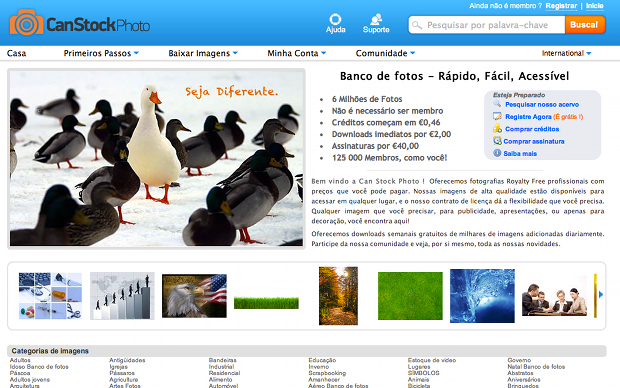Go to the Casa menu item
This screenshot has height=388, width=620.
[17, 53]
